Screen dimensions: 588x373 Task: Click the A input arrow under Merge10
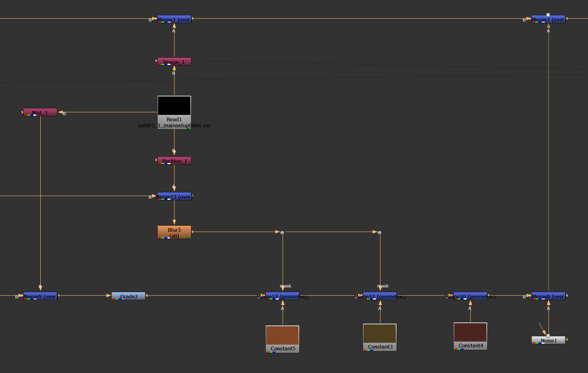tap(470, 303)
